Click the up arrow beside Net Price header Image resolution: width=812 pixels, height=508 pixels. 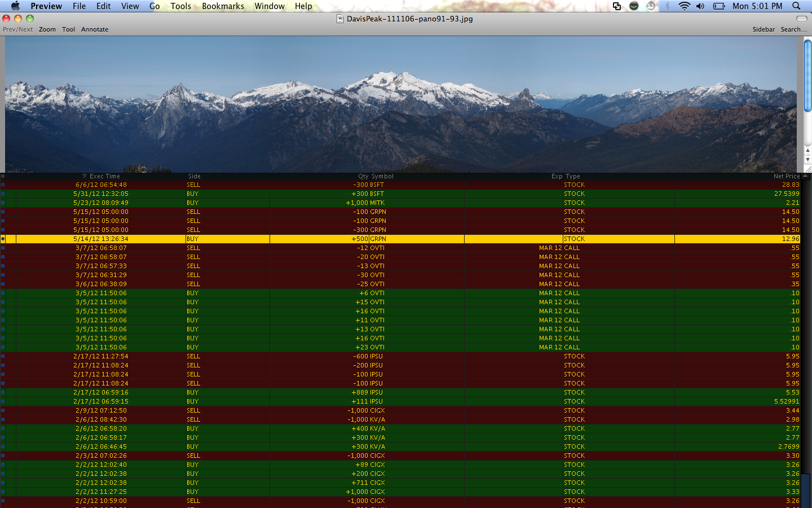(805, 176)
